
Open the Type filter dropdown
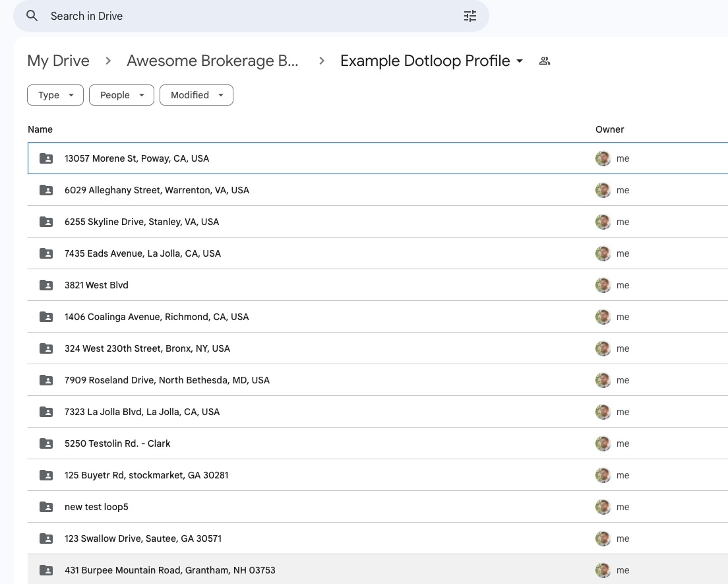point(55,95)
